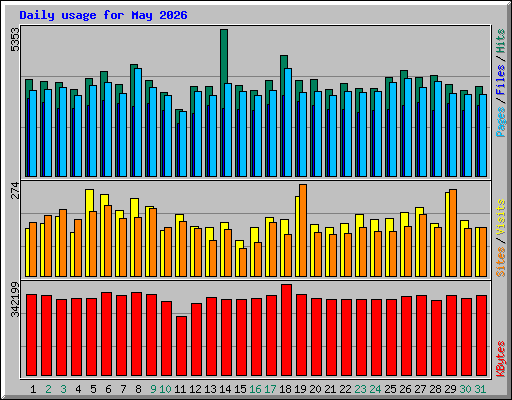Click the orange sites bar for day 6
512x400 pixels.
[108, 241]
